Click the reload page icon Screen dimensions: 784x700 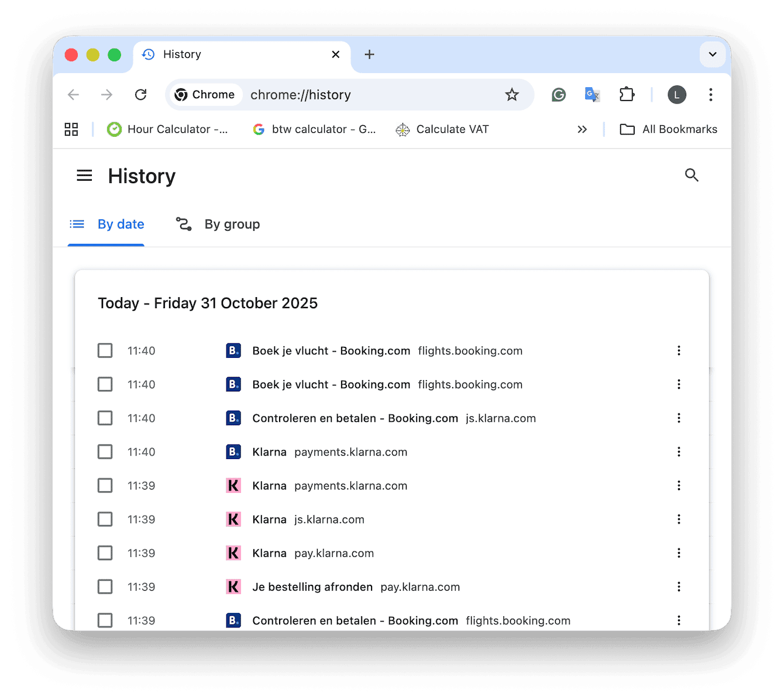pos(141,94)
